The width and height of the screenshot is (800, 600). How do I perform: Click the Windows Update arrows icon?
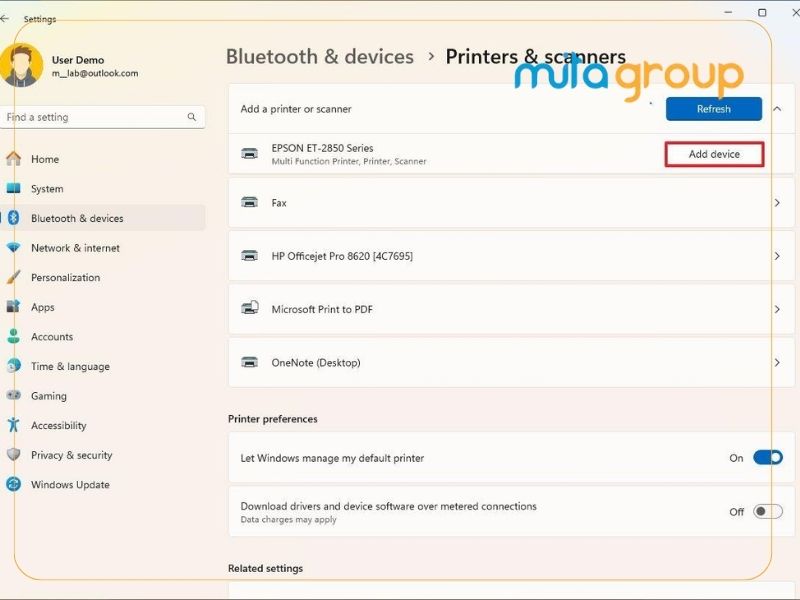14,484
